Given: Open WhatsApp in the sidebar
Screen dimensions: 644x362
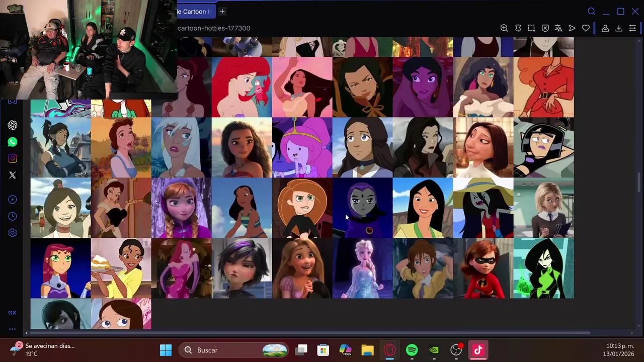Looking at the screenshot, I should 13,142.
